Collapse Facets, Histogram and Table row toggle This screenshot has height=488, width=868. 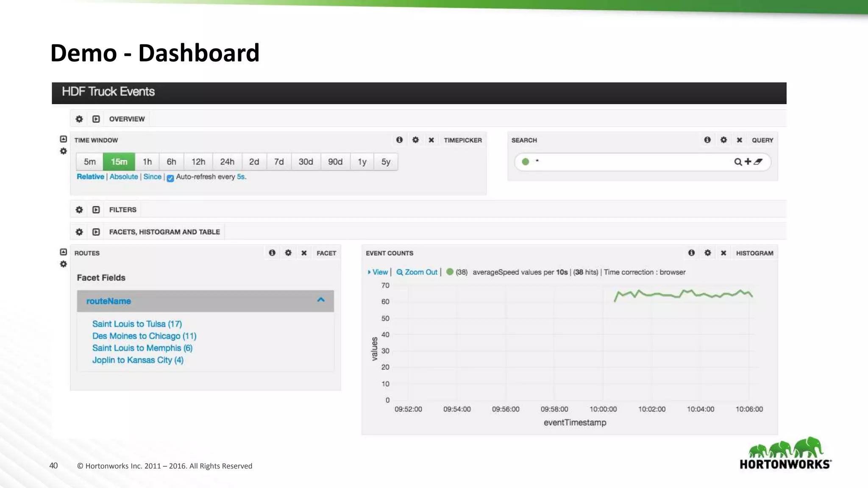point(96,232)
